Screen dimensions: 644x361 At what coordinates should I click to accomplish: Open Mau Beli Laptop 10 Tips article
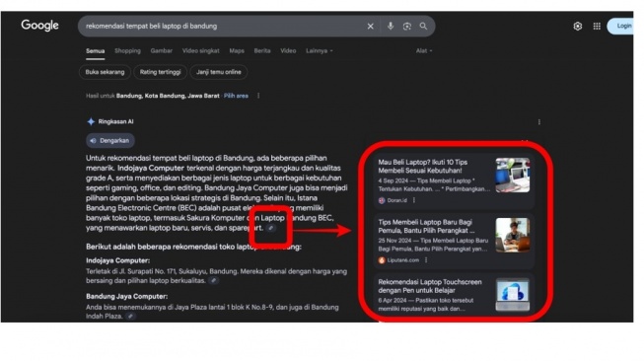(423, 167)
